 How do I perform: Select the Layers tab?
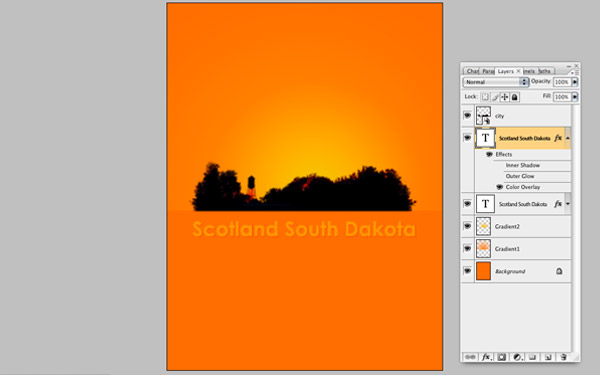point(505,71)
